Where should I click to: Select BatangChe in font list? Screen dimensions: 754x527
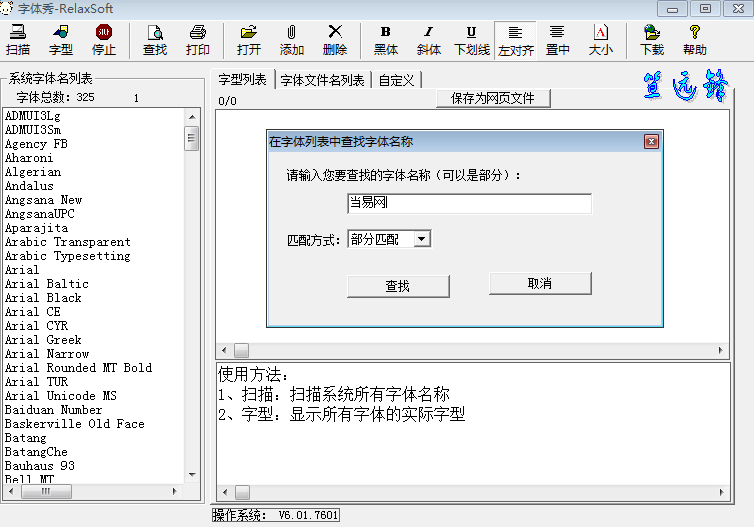[x=36, y=452]
